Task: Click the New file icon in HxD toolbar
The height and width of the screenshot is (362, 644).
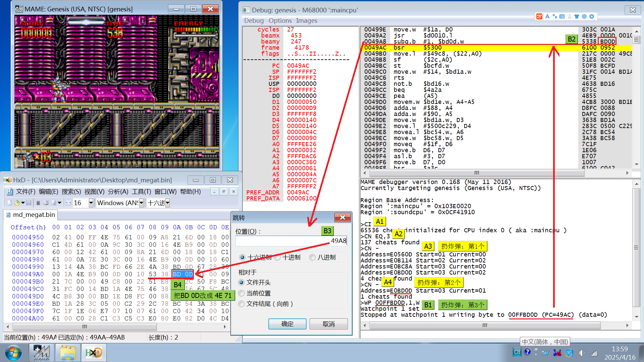Action: 9,203
